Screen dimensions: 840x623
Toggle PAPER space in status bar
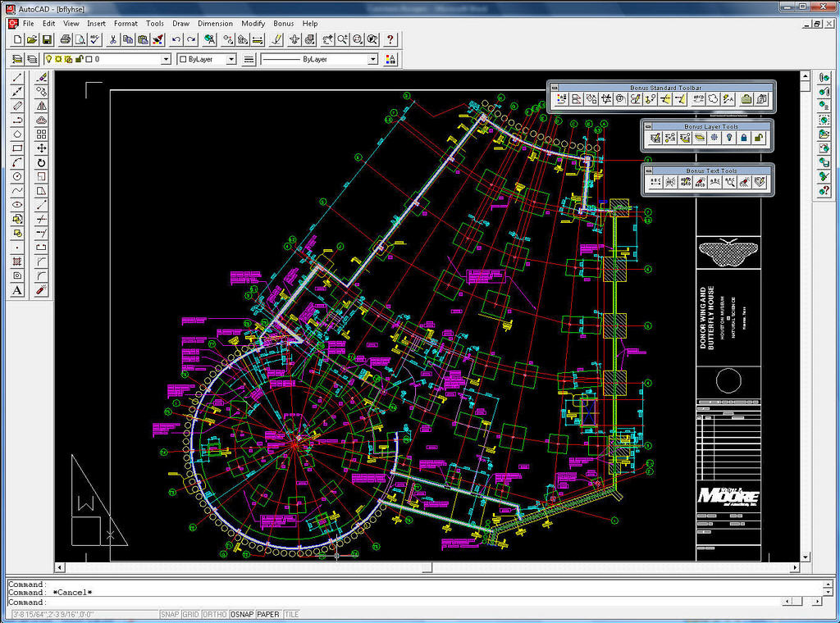coord(268,615)
